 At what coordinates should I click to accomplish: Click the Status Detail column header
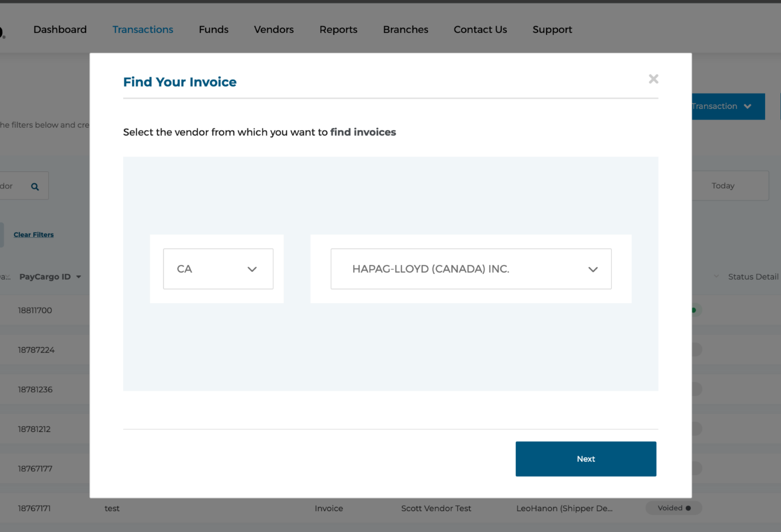point(753,277)
